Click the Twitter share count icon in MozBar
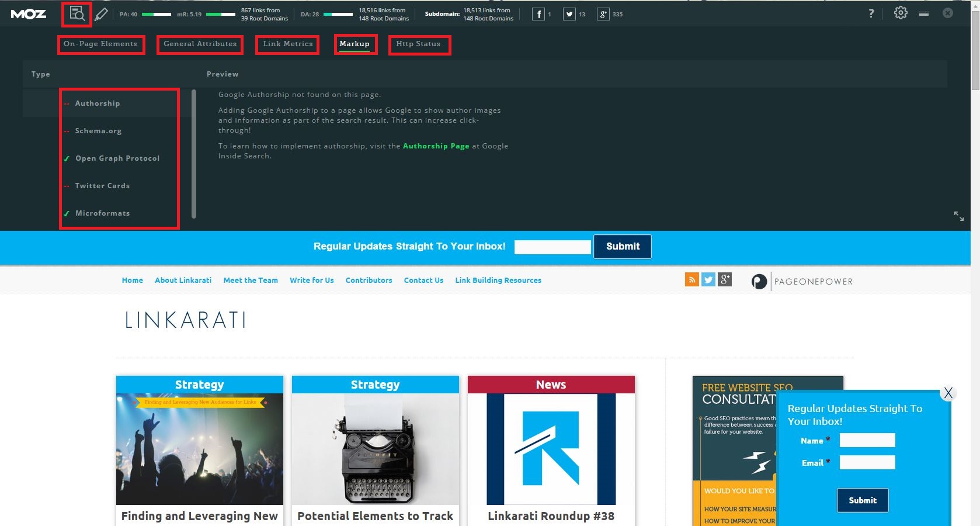 tap(569, 14)
